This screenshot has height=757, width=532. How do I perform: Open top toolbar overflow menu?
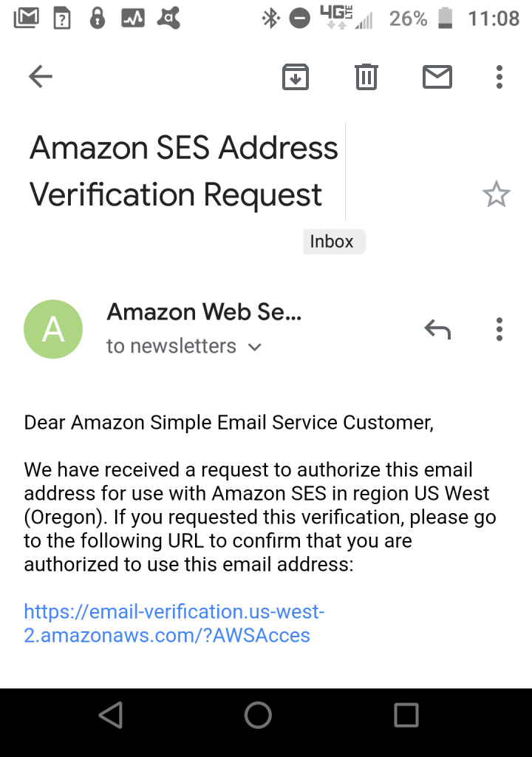pyautogui.click(x=499, y=77)
